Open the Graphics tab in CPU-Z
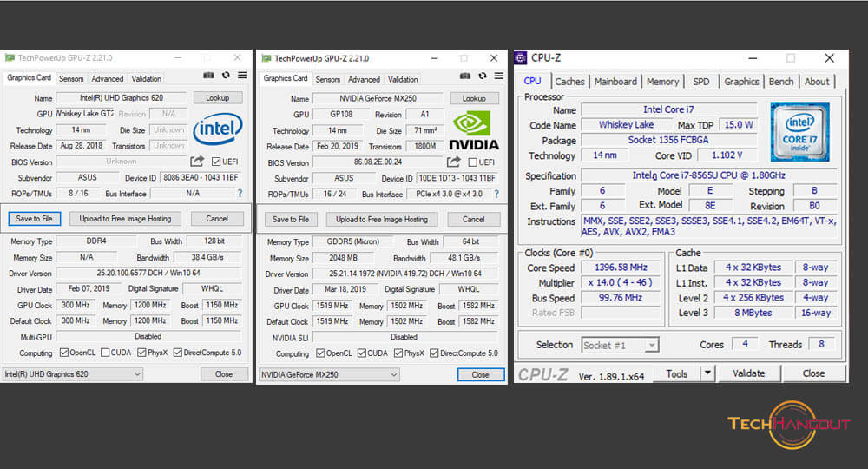 click(x=741, y=82)
